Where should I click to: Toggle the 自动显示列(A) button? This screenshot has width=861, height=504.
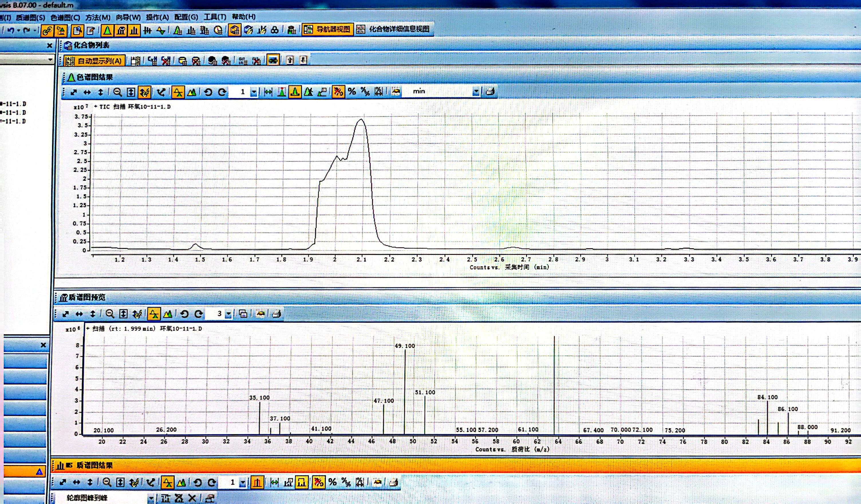tap(95, 61)
